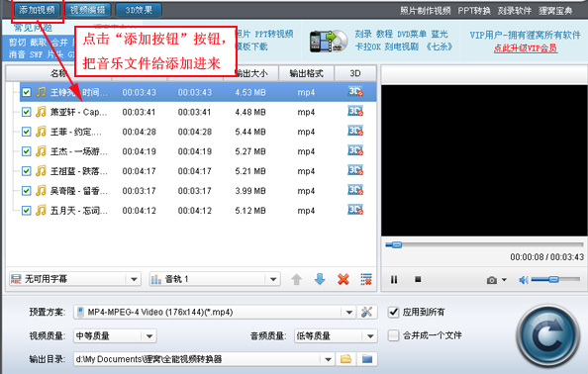Click the preview seek progress slider
This screenshot has width=588, height=374.
[484, 245]
